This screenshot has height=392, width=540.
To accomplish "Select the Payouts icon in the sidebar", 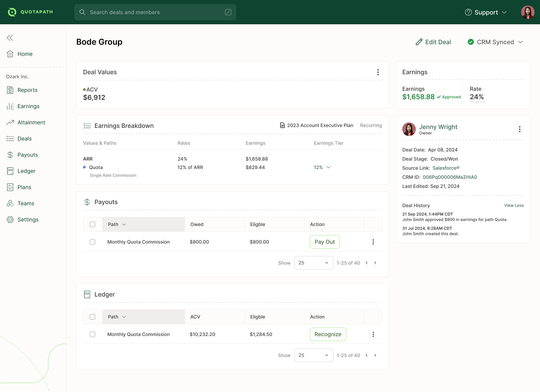I will (10, 155).
